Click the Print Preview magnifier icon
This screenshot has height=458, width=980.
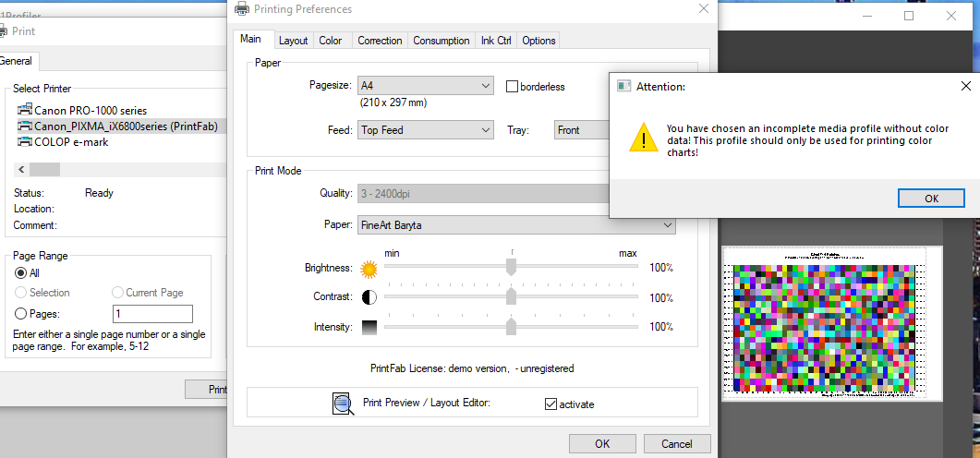point(344,404)
